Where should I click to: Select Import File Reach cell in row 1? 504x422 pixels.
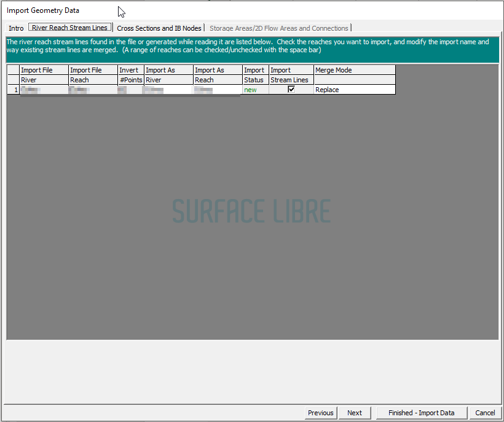[93, 90]
